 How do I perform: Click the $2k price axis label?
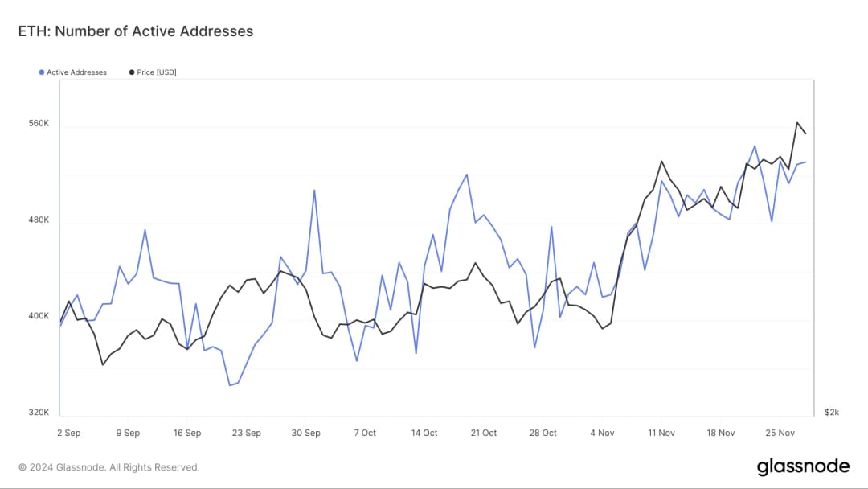click(832, 413)
